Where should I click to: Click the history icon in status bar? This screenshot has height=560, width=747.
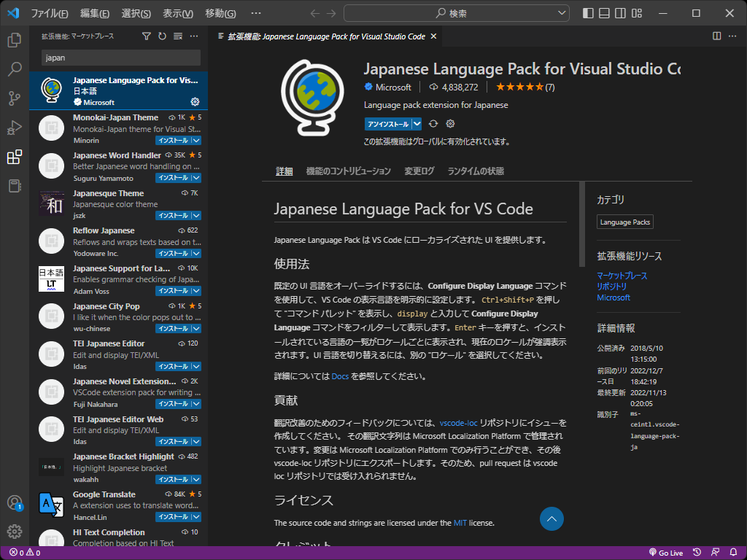click(x=697, y=553)
